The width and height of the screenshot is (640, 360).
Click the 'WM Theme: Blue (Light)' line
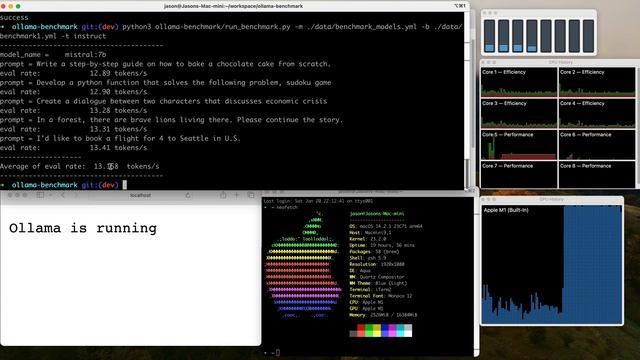point(378,283)
